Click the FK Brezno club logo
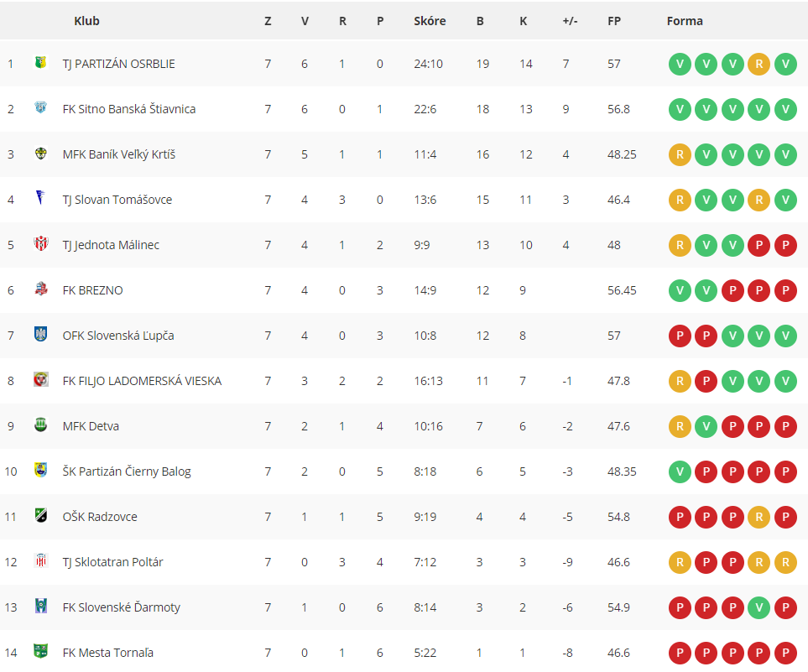Viewport: 808px width, 672px height. click(41, 289)
